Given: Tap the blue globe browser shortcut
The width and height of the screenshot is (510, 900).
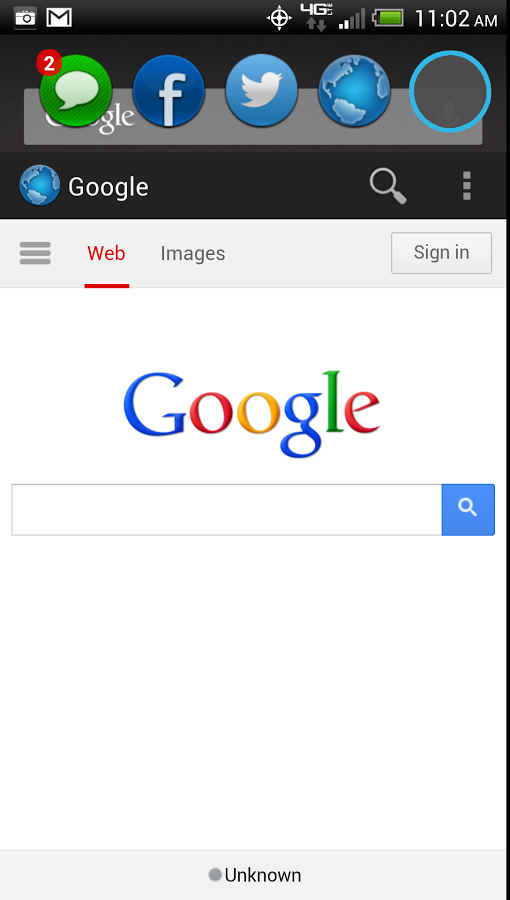Looking at the screenshot, I should pos(355,91).
